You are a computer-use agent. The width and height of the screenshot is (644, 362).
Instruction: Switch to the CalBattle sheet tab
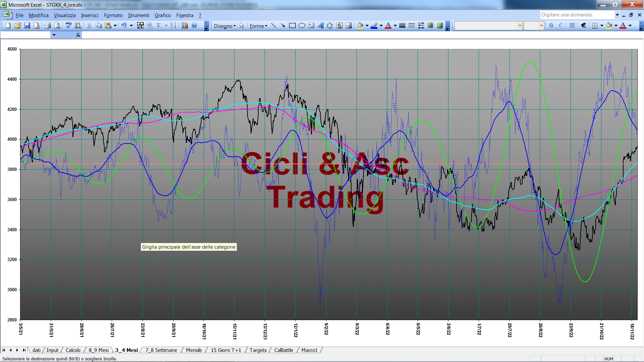coord(283,350)
